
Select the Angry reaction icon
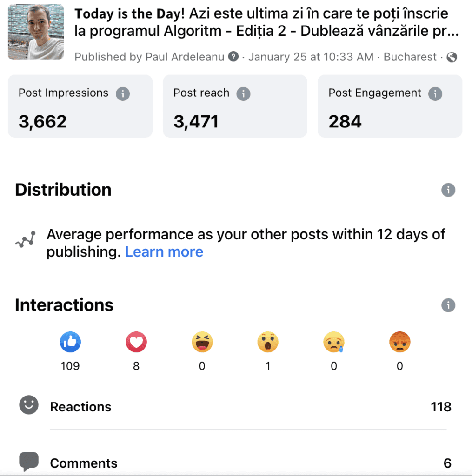pyautogui.click(x=400, y=342)
